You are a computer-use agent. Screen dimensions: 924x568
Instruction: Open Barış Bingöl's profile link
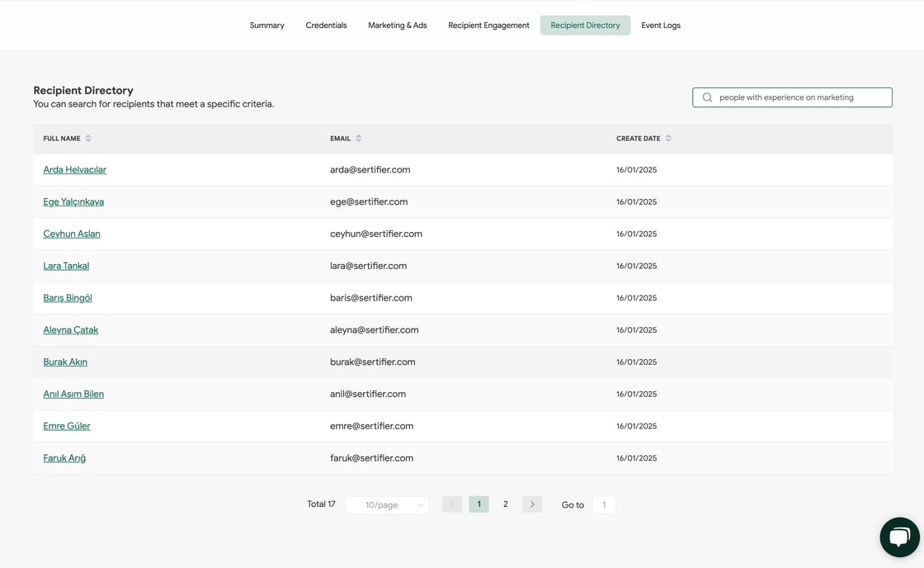(x=68, y=298)
